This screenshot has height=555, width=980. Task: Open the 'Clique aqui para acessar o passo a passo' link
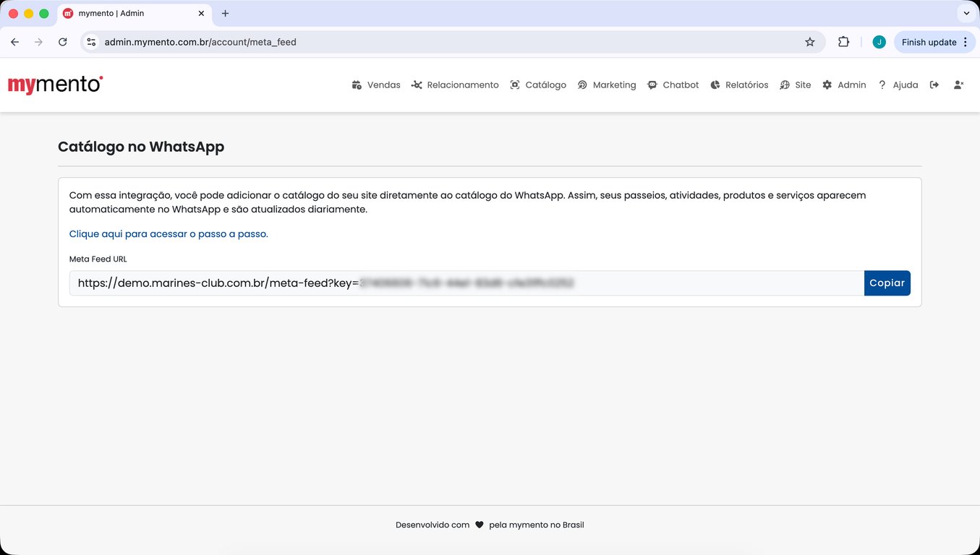click(169, 234)
